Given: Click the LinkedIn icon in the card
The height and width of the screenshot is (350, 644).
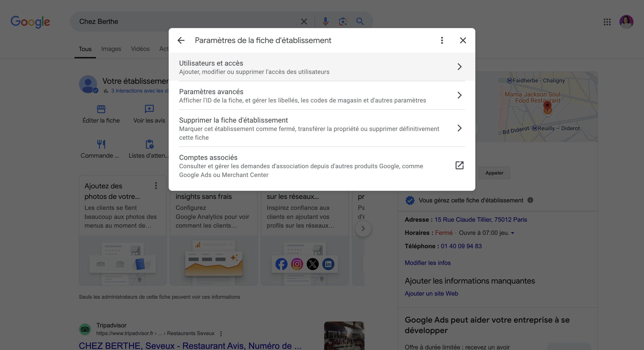Looking at the screenshot, I should click(328, 264).
